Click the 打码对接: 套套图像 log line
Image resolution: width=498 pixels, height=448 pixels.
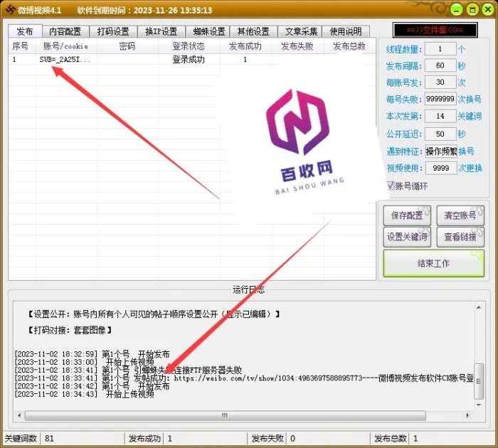(70, 330)
